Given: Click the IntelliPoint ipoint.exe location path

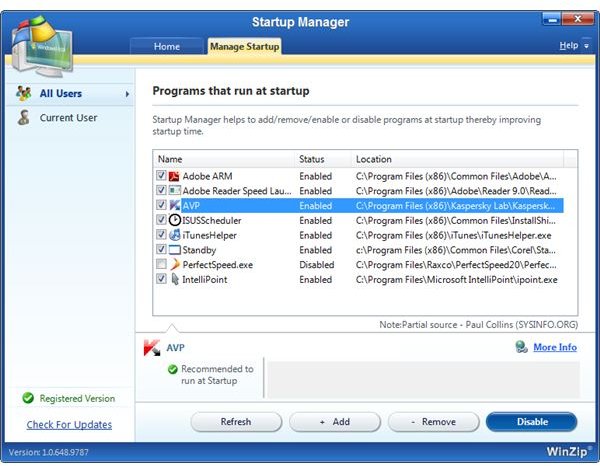Looking at the screenshot, I should (457, 280).
